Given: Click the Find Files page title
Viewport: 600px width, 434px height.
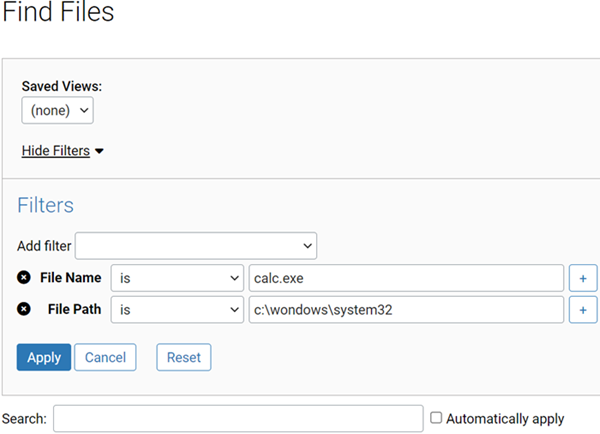Looking at the screenshot, I should 58,14.
